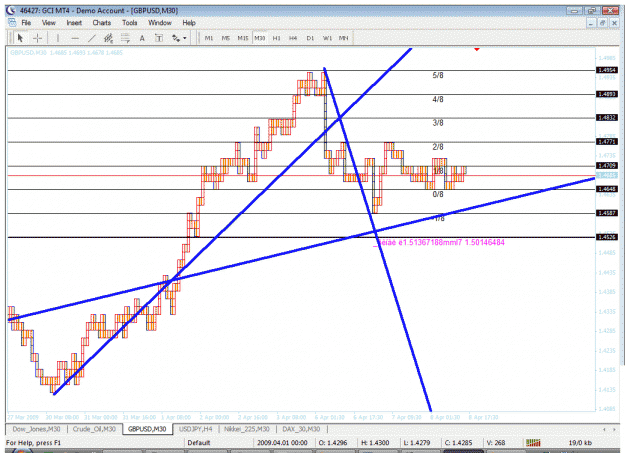Switch to Crude_Oil,M30 chart tab
Image resolution: width=625 pixels, height=453 pixels.
click(x=94, y=429)
